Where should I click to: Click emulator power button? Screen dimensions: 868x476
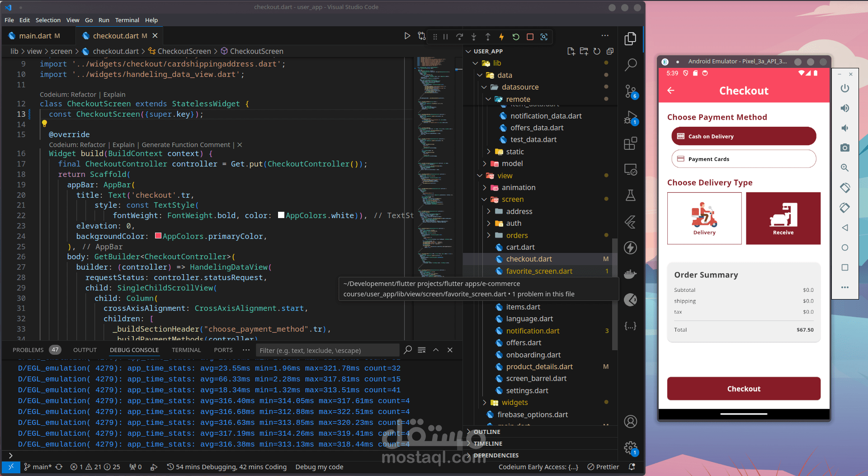point(844,88)
